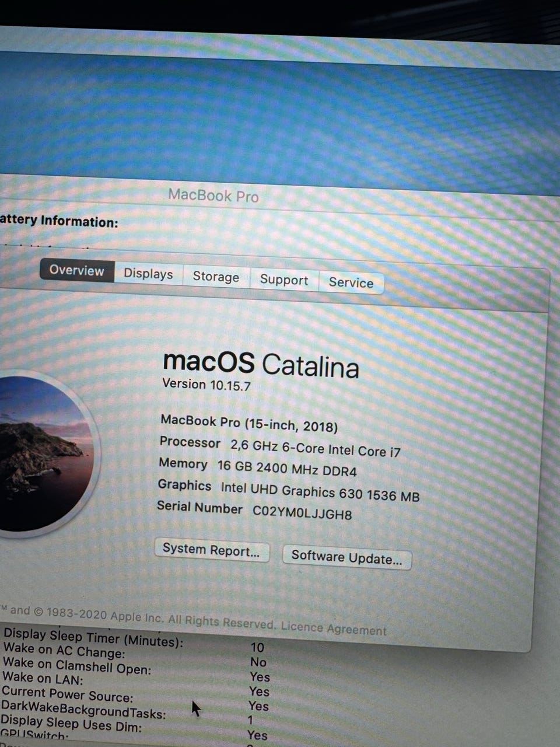Click the Battery Information heading in the report

[59, 221]
